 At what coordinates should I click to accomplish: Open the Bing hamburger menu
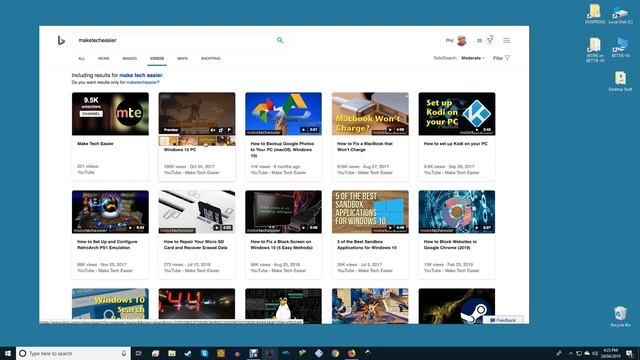tap(507, 40)
